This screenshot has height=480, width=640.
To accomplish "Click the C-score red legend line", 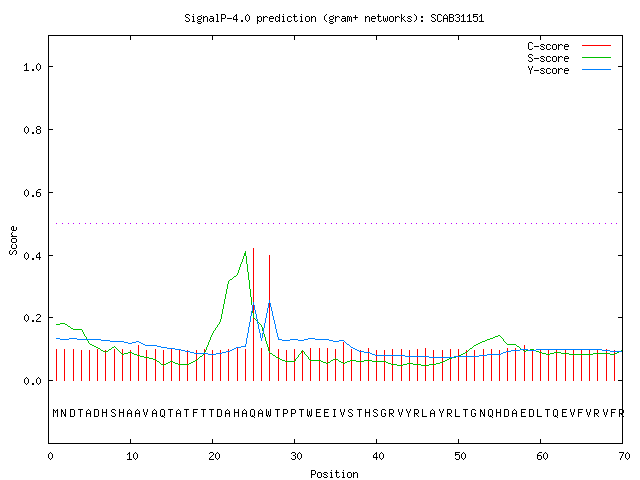I will [x=596, y=46].
